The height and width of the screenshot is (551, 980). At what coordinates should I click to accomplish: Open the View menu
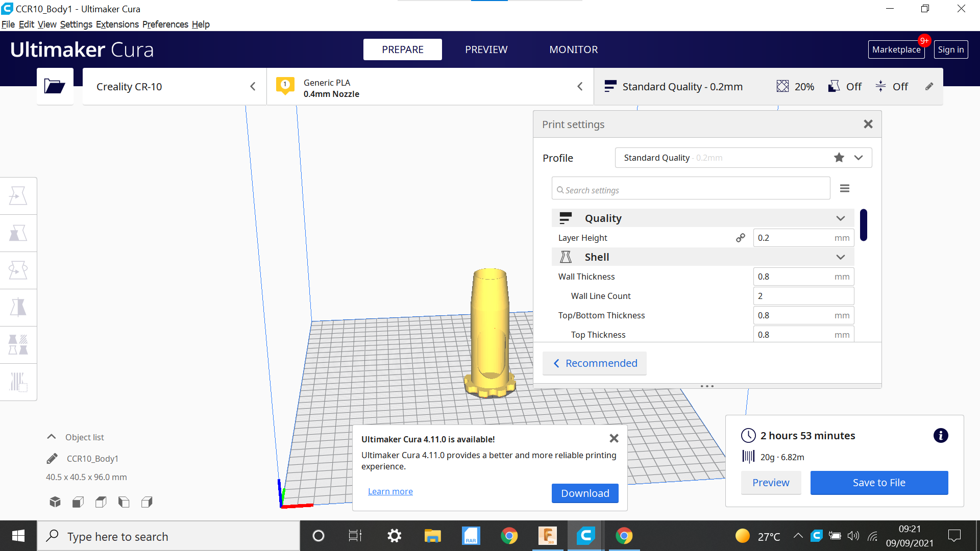47,24
